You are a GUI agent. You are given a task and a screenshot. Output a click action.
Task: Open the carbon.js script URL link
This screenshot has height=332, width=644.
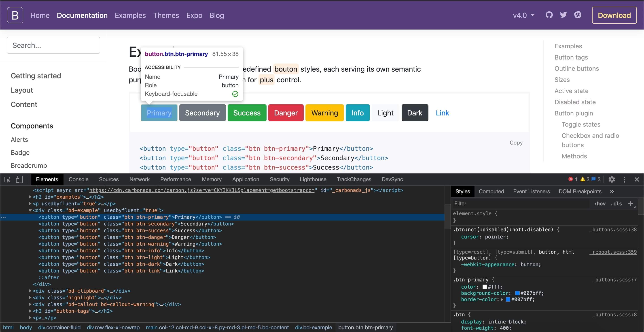[202, 190]
